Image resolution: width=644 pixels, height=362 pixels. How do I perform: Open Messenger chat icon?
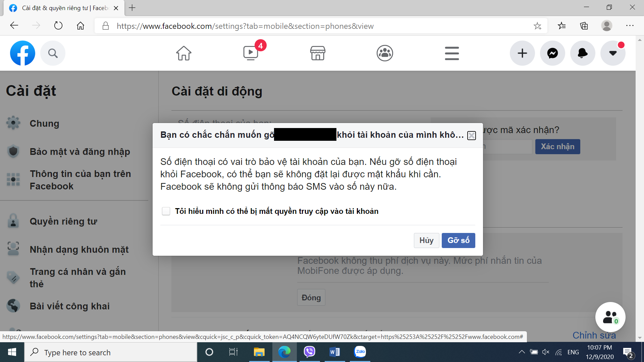[x=552, y=53]
